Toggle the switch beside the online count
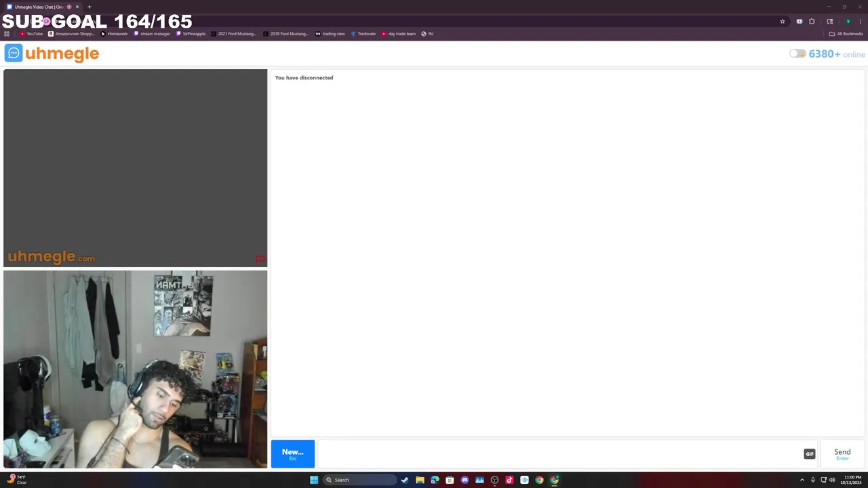This screenshot has height=488, width=868. click(x=797, y=54)
